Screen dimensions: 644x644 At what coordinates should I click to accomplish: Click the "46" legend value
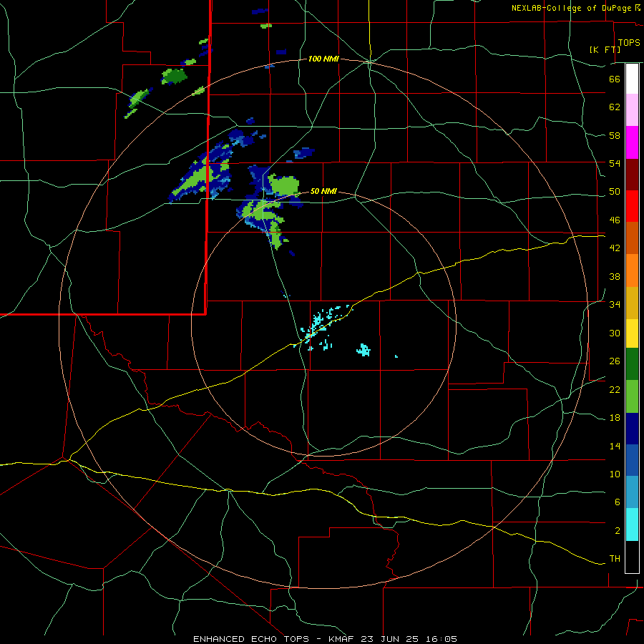[x=615, y=220]
